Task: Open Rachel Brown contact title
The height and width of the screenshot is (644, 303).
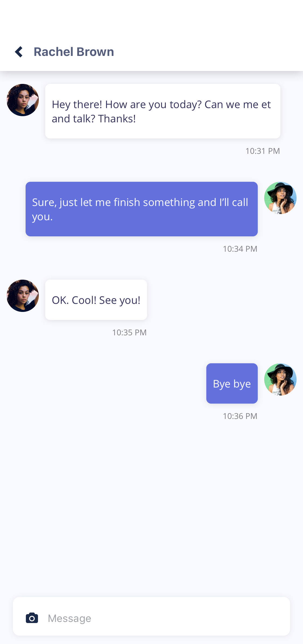Action: click(x=74, y=52)
